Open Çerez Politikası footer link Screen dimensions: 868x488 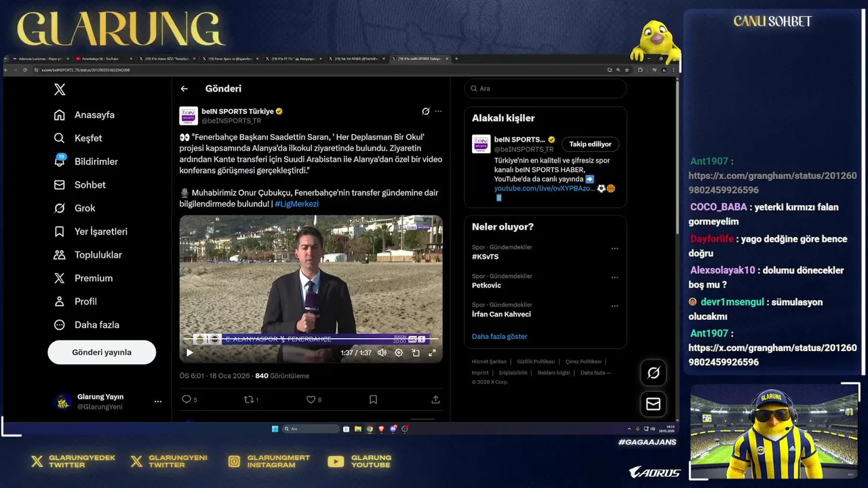click(x=583, y=362)
